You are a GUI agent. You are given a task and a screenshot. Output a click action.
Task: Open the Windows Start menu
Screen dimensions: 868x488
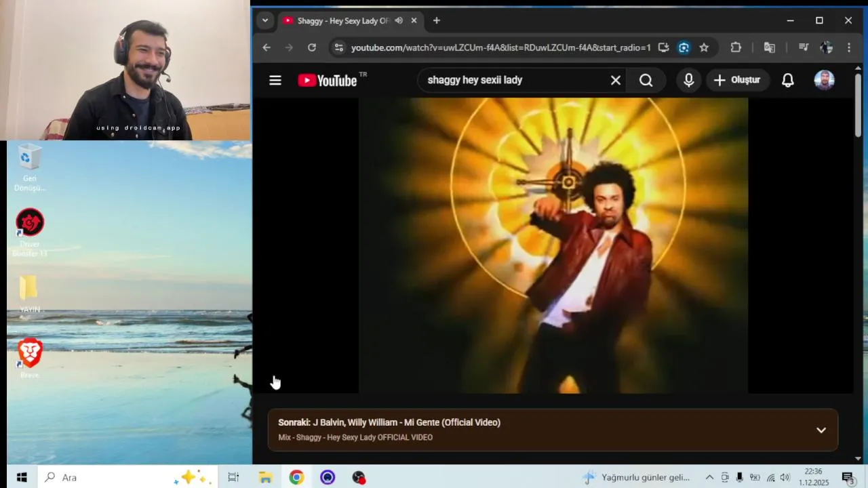(22, 477)
